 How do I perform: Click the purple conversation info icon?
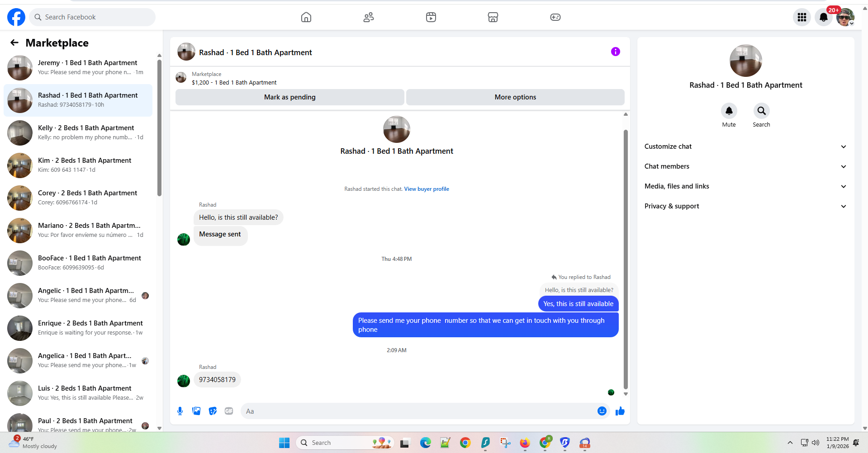615,52
